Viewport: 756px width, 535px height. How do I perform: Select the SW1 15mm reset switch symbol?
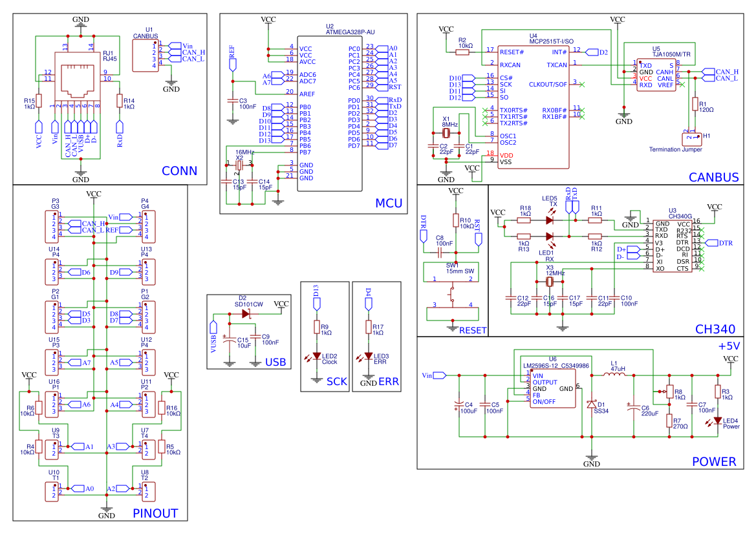[452, 291]
